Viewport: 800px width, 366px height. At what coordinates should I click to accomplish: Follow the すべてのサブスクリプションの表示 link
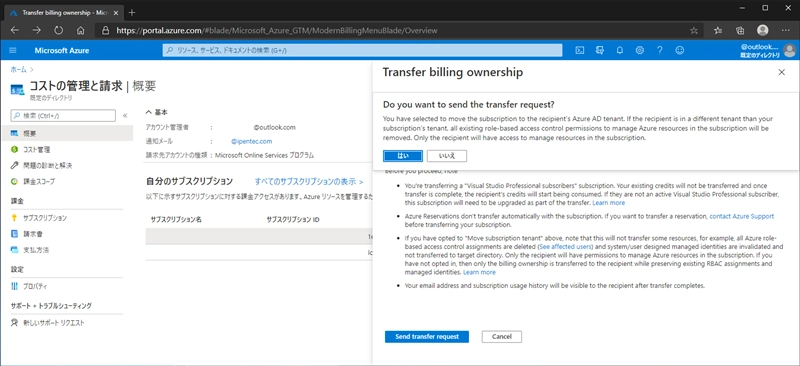309,181
